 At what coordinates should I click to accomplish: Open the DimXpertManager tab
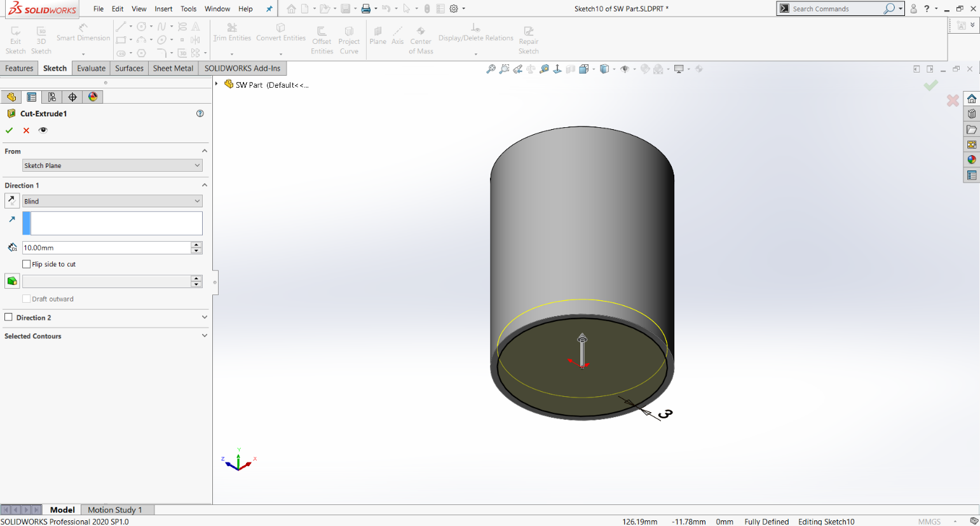pos(71,97)
